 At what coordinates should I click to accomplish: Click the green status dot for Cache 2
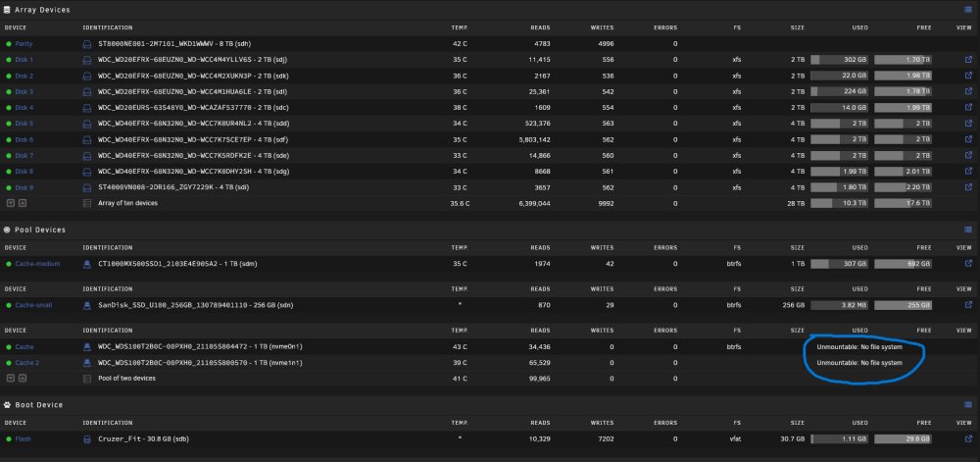pos(9,363)
